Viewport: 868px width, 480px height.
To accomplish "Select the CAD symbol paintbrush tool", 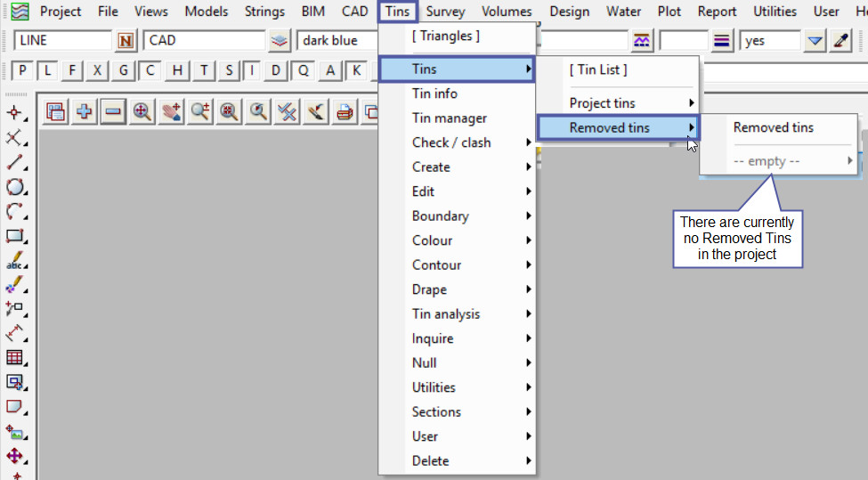I will [x=15, y=284].
